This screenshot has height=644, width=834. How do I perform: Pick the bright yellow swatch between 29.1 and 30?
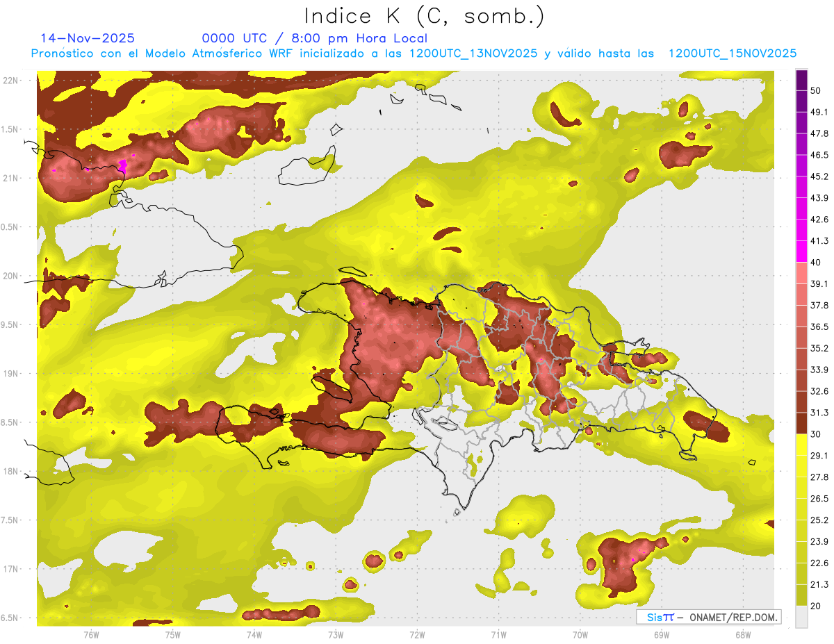[x=801, y=445]
